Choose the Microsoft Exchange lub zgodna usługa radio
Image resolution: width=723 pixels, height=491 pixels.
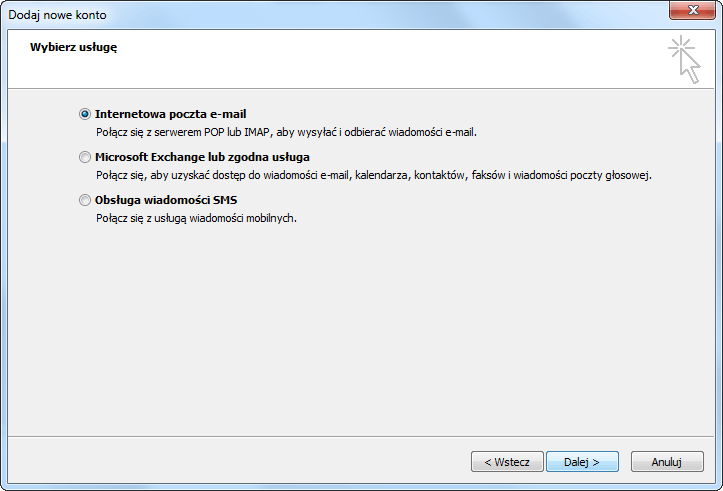(85, 157)
